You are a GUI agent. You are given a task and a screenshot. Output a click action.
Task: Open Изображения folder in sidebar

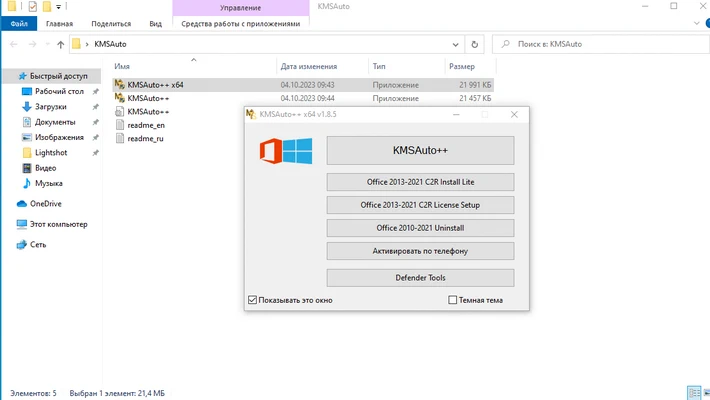[59, 137]
